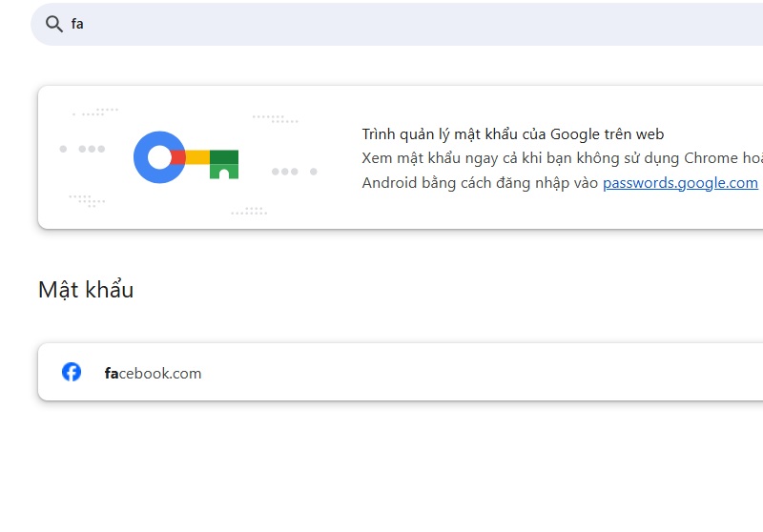Screen dimensions: 763x532
Task: Click the green keyhole block of the key
Action: (224, 164)
